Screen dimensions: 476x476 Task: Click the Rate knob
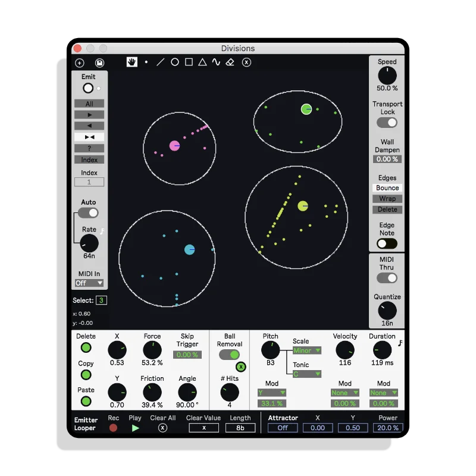point(89,243)
